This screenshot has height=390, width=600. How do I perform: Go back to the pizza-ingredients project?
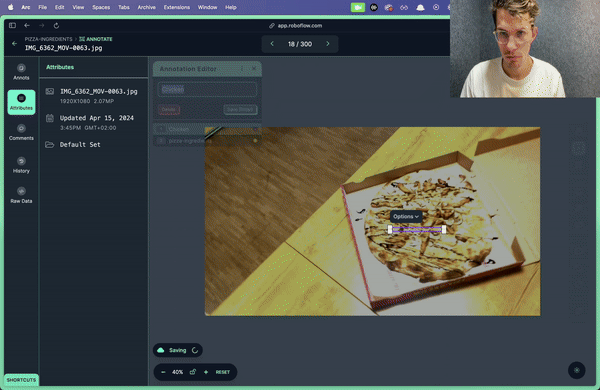(x=15, y=44)
